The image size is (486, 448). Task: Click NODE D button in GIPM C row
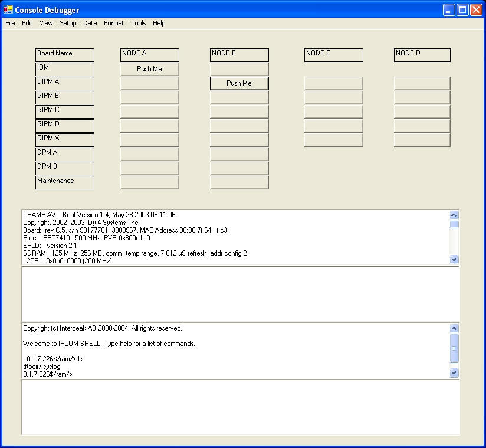click(422, 112)
